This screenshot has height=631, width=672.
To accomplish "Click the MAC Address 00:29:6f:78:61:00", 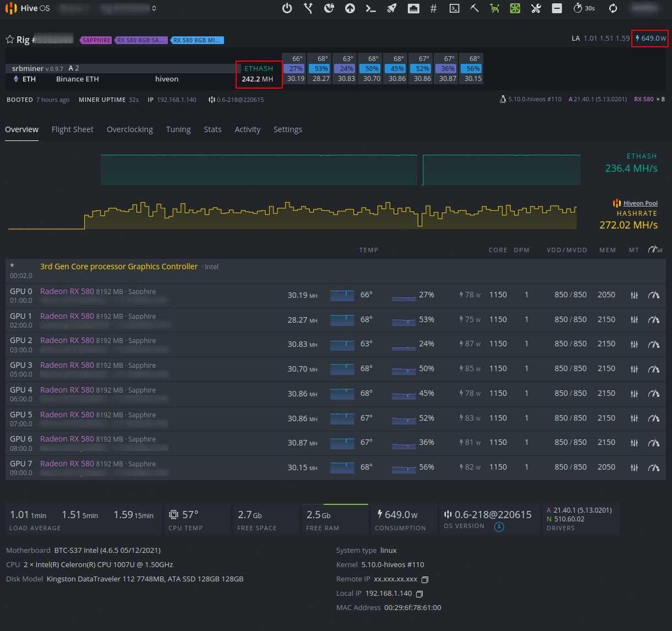I will [x=389, y=608].
